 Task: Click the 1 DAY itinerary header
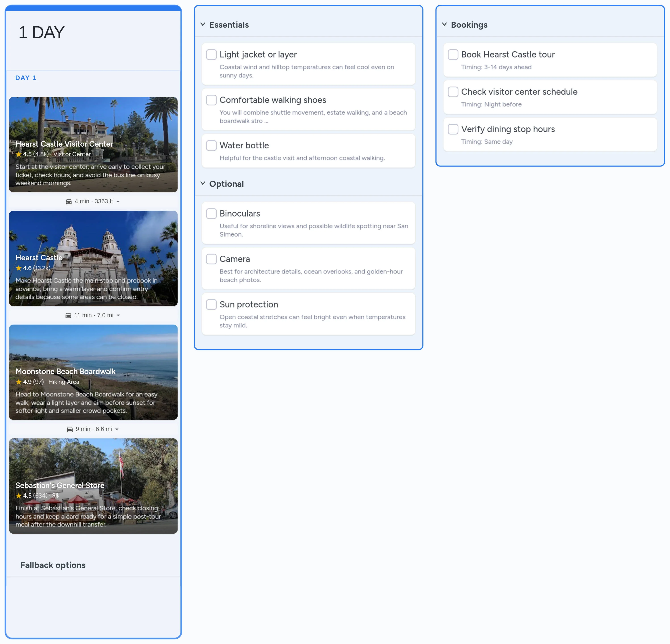coord(41,32)
